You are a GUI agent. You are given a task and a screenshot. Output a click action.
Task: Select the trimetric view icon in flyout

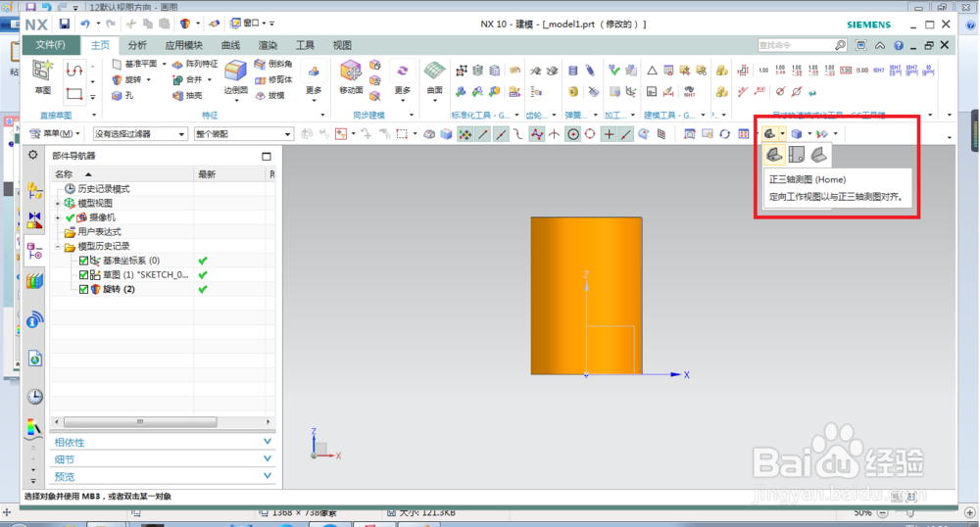pos(774,154)
